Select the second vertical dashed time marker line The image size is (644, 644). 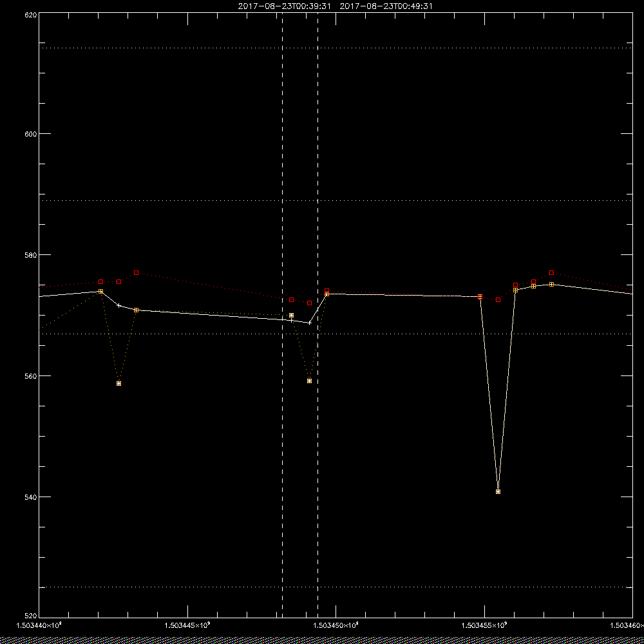(318, 315)
